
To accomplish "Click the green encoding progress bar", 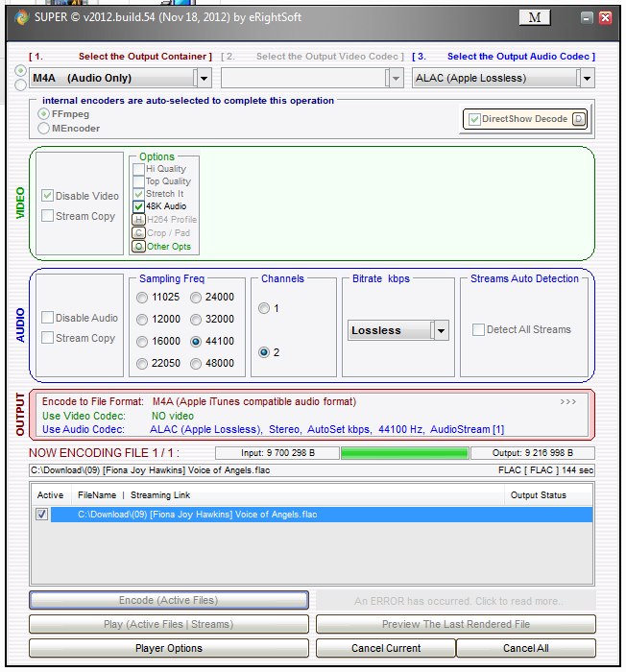I will point(404,453).
